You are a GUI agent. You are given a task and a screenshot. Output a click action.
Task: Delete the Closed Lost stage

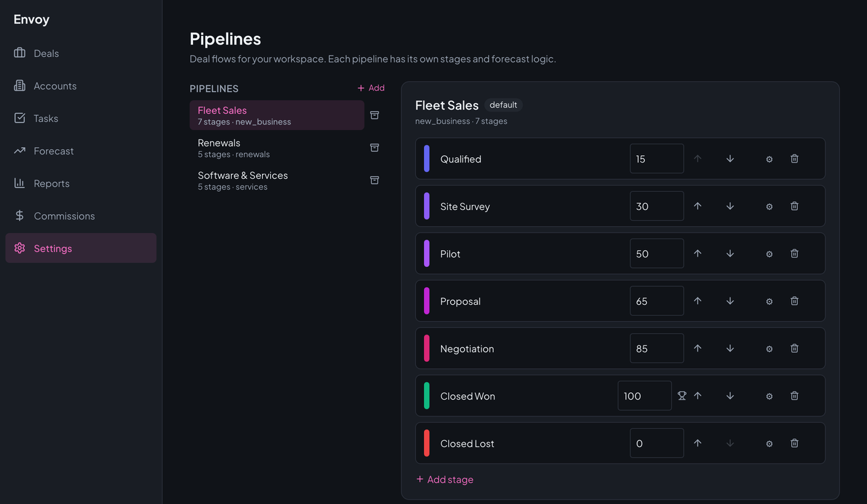[x=795, y=443]
